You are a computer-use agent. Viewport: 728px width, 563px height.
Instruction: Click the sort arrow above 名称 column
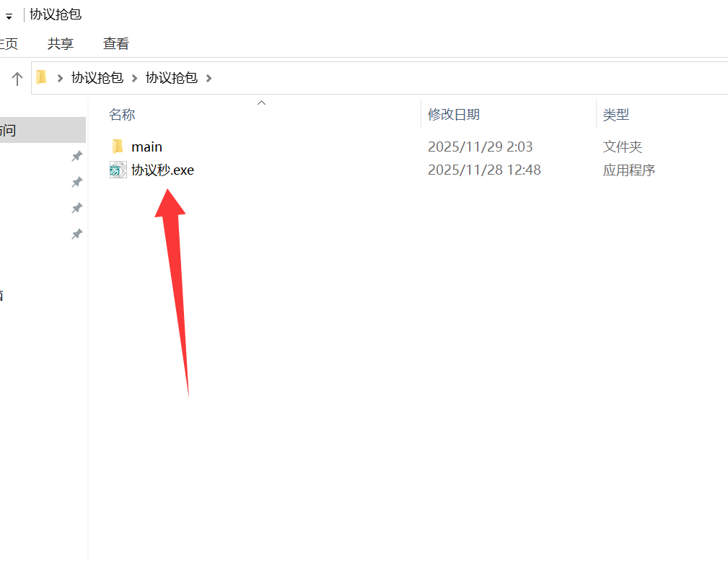click(x=262, y=103)
